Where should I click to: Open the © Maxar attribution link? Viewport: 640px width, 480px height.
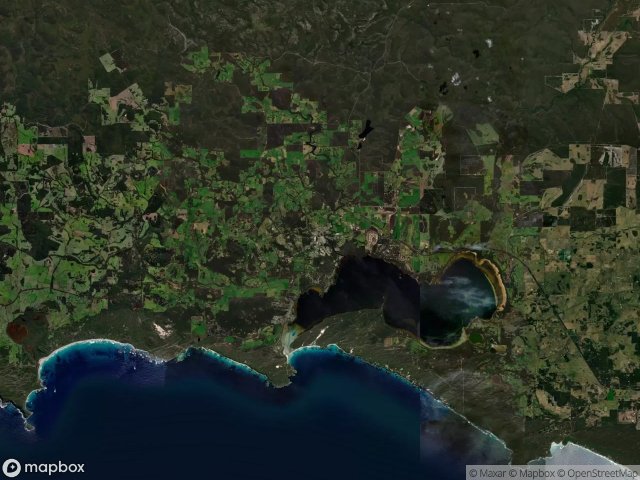(x=487, y=473)
